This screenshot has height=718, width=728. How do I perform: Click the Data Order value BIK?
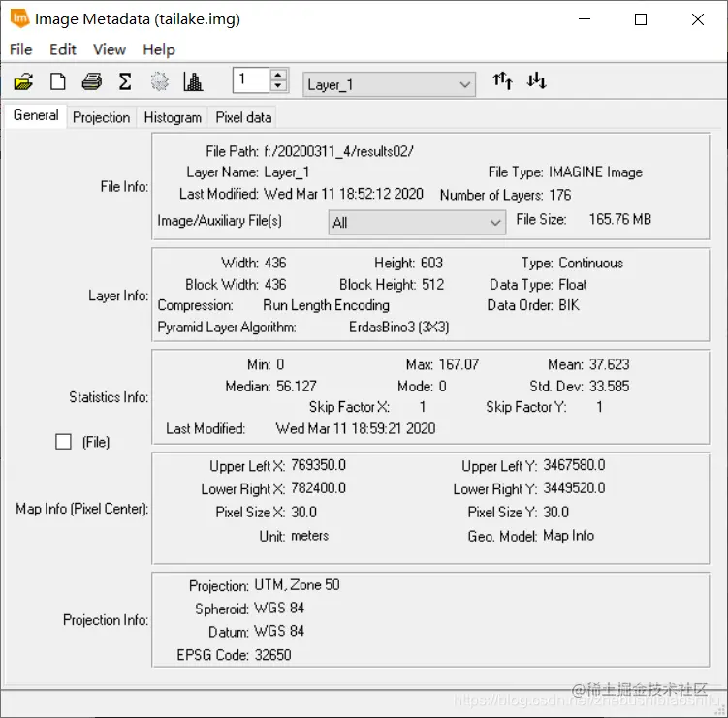pos(569,305)
